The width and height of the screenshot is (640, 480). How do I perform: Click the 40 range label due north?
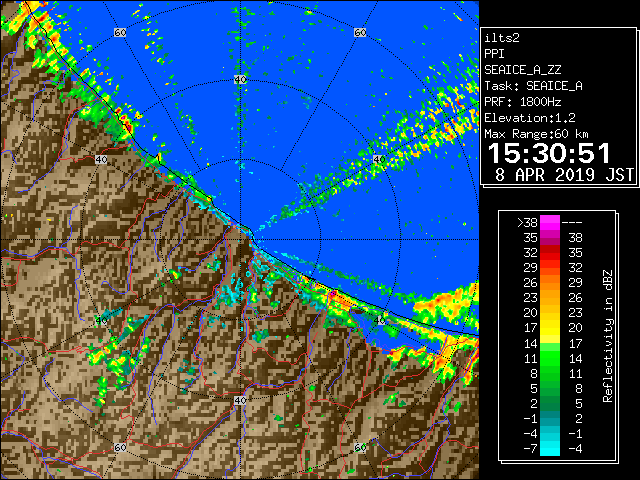[240, 80]
